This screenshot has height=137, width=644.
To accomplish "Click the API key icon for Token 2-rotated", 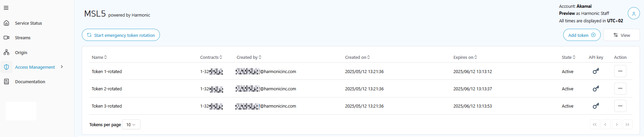I will pos(596,89).
